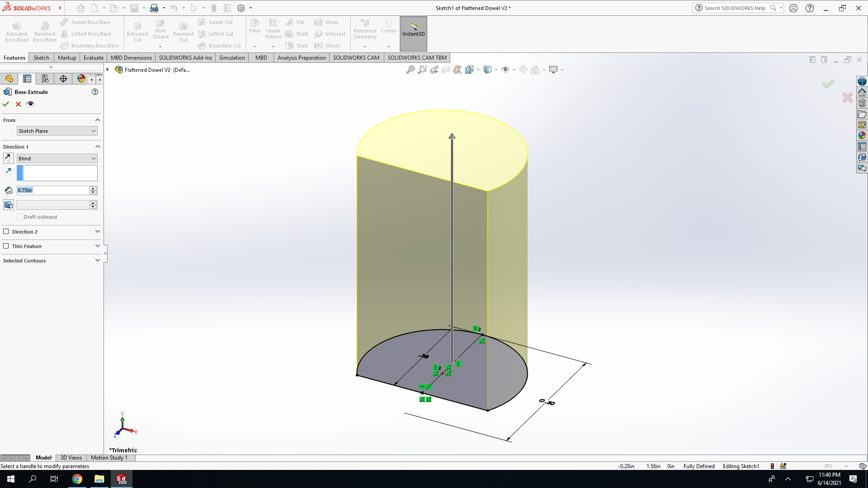Image resolution: width=868 pixels, height=488 pixels.
Task: Open the From Sketch Plane dropdown
Action: 57,131
